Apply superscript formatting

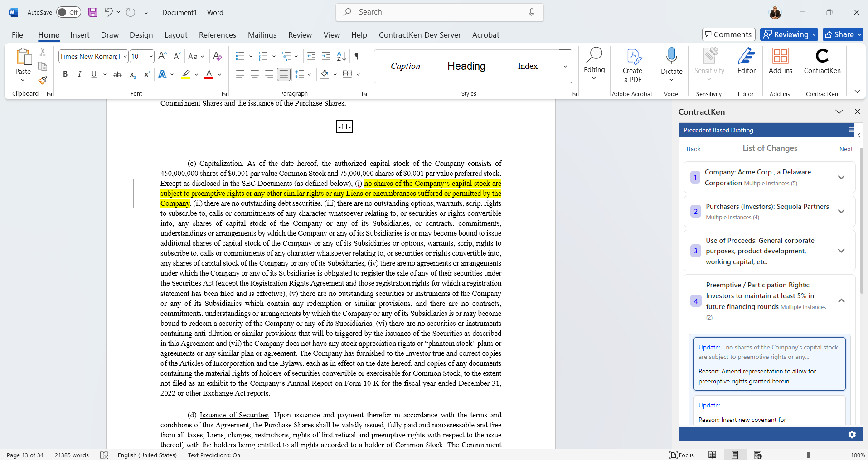tap(147, 74)
